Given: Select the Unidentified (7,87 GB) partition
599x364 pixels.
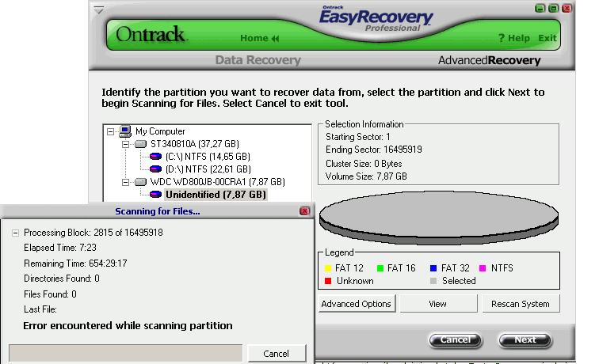Looking at the screenshot, I should coord(216,195).
